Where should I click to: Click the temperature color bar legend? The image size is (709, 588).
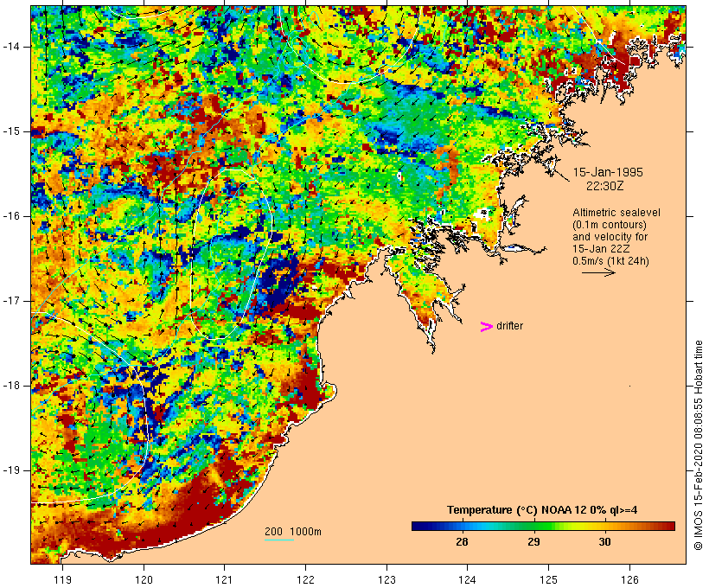[x=543, y=526]
